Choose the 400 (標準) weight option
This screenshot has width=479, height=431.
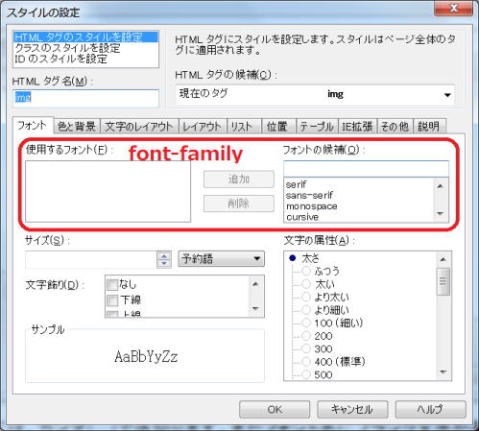coord(306,362)
